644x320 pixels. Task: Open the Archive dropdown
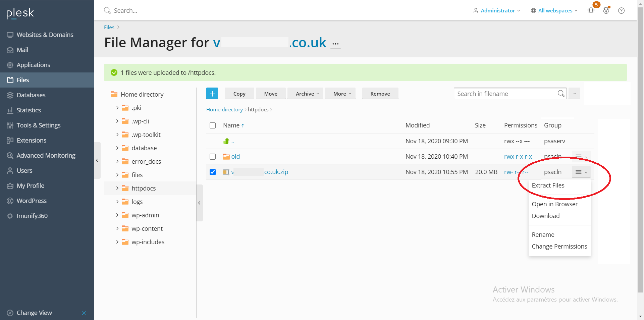(x=307, y=94)
